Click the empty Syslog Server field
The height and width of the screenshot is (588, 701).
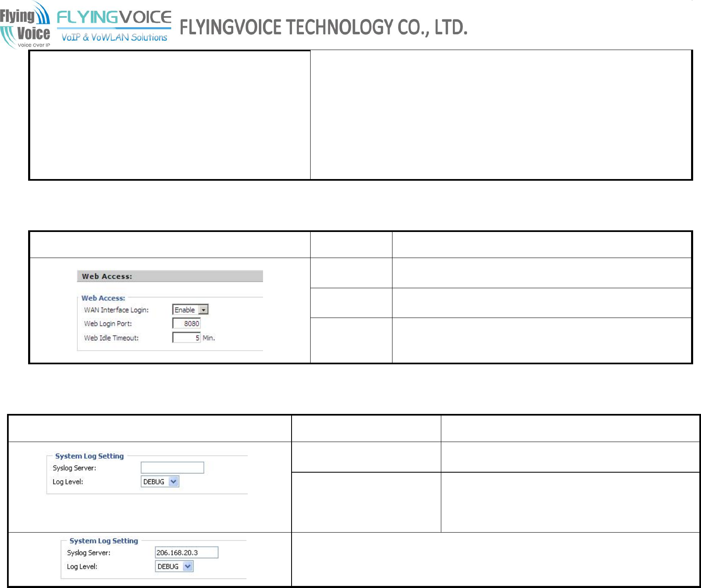[172, 468]
